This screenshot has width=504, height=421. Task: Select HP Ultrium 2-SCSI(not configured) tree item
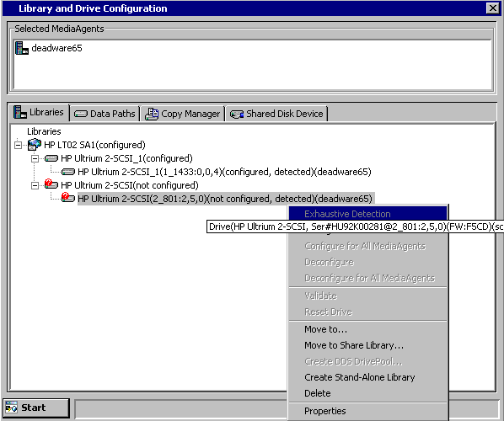pyautogui.click(x=130, y=185)
